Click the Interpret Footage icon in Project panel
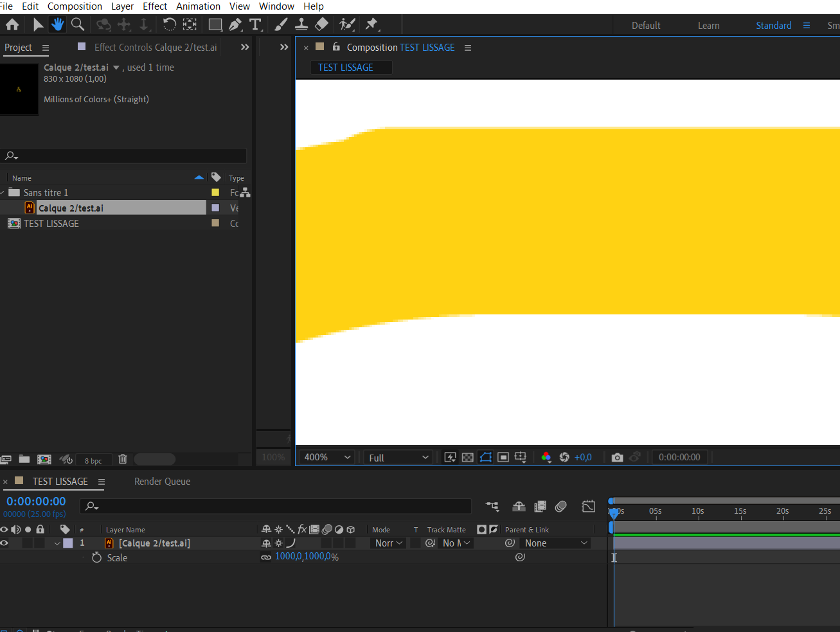Screen dimensions: 840x632 6,459
